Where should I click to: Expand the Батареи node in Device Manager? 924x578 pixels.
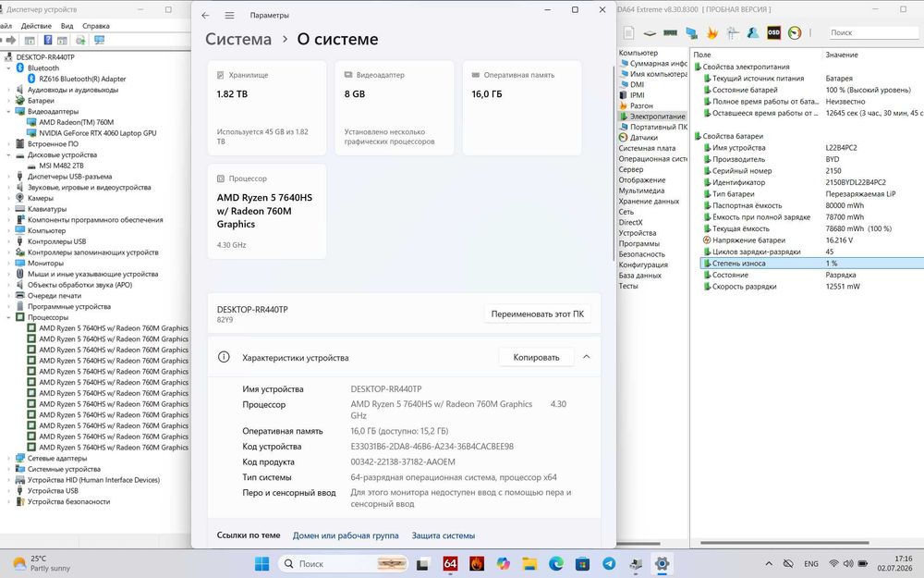pyautogui.click(x=9, y=100)
